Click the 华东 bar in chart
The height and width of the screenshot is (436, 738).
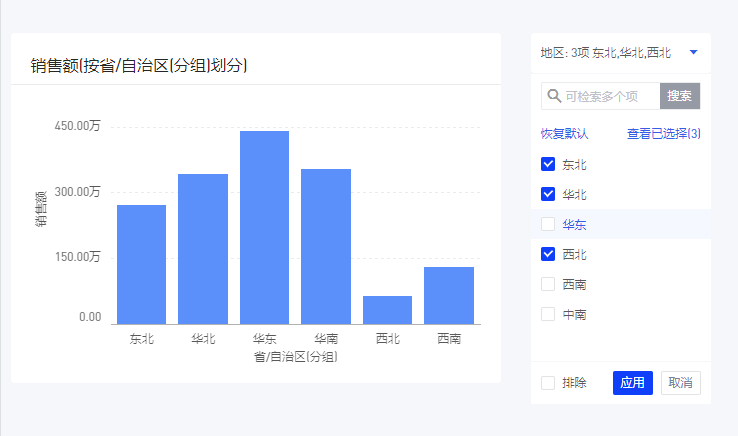[x=264, y=228]
